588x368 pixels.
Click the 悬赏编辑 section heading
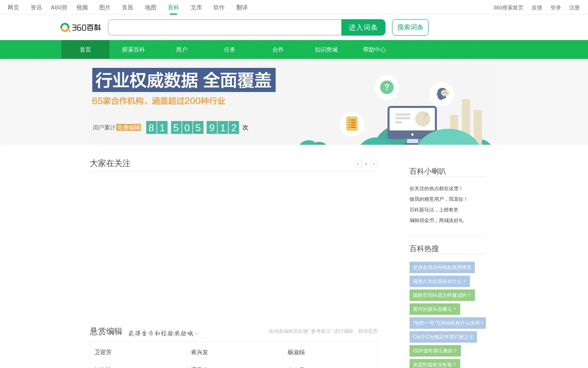click(106, 331)
